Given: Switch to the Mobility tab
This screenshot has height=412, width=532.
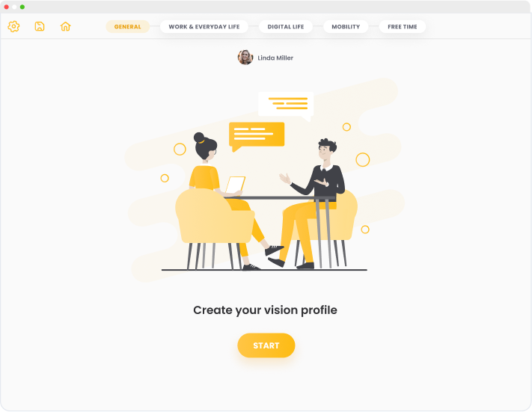Looking at the screenshot, I should tap(346, 27).
